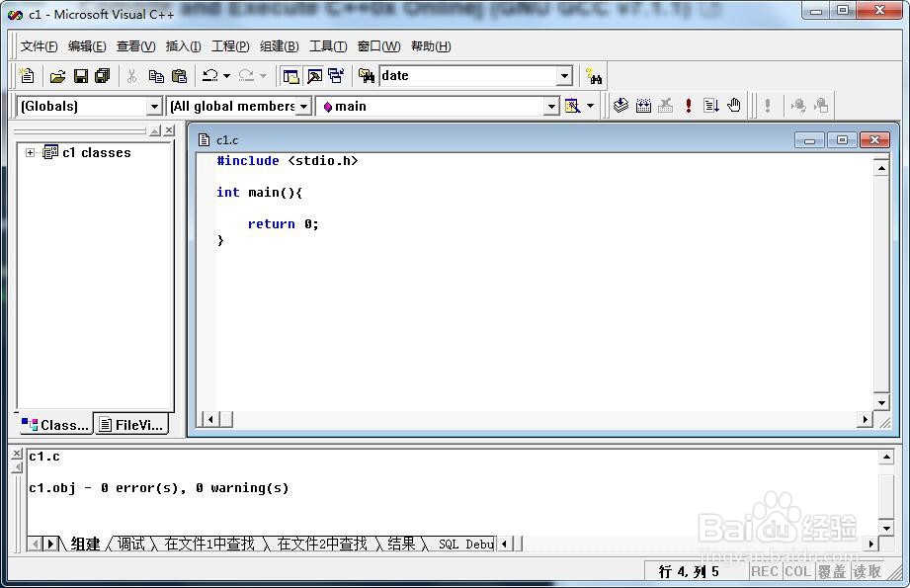The height and width of the screenshot is (588, 910).
Task: Click the editor horizontal scroll right arrow
Action: point(865,419)
